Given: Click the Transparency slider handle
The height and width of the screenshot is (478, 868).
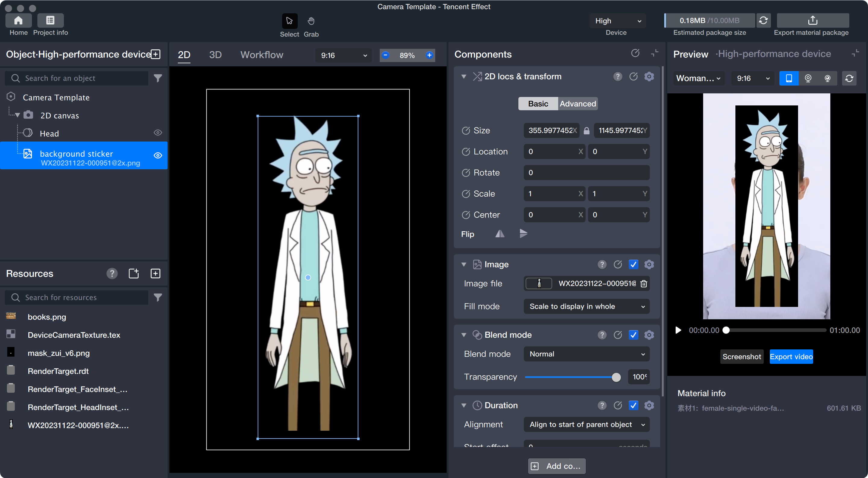Looking at the screenshot, I should [x=616, y=377].
